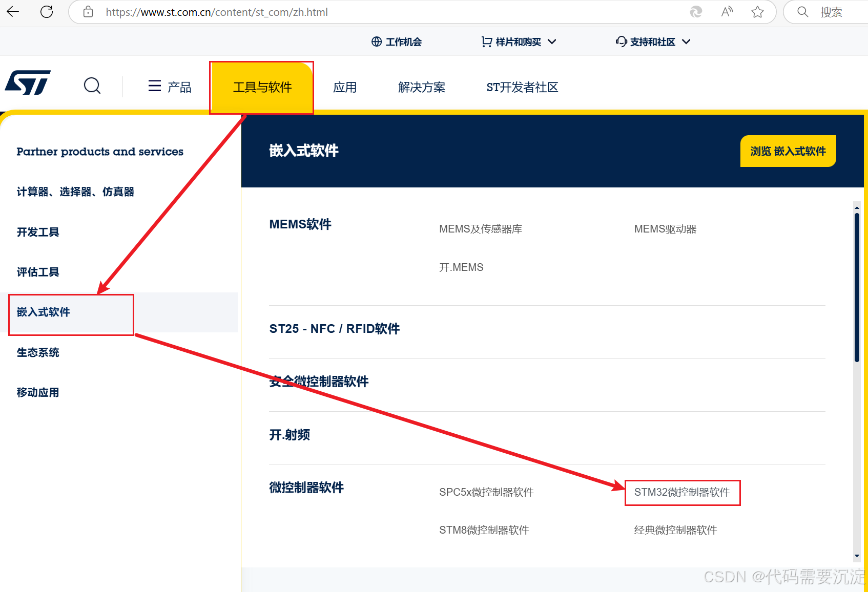
Task: Select 生态系统 in sidebar
Action: click(x=38, y=352)
